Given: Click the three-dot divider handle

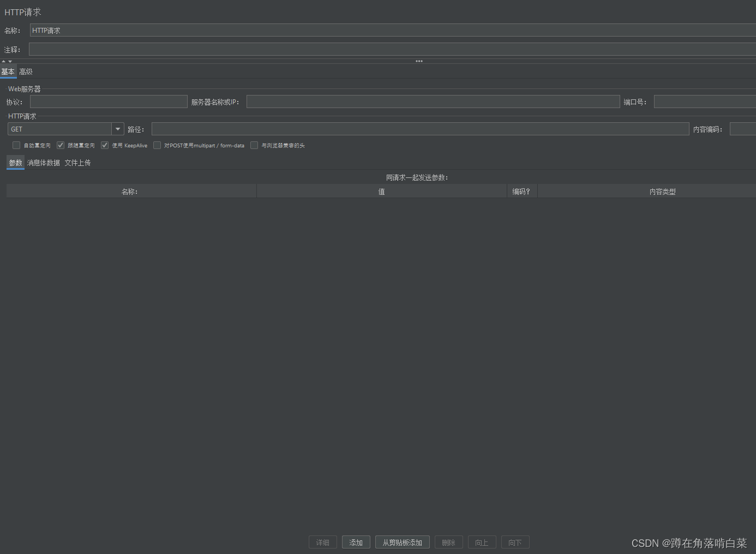Looking at the screenshot, I should coord(419,61).
